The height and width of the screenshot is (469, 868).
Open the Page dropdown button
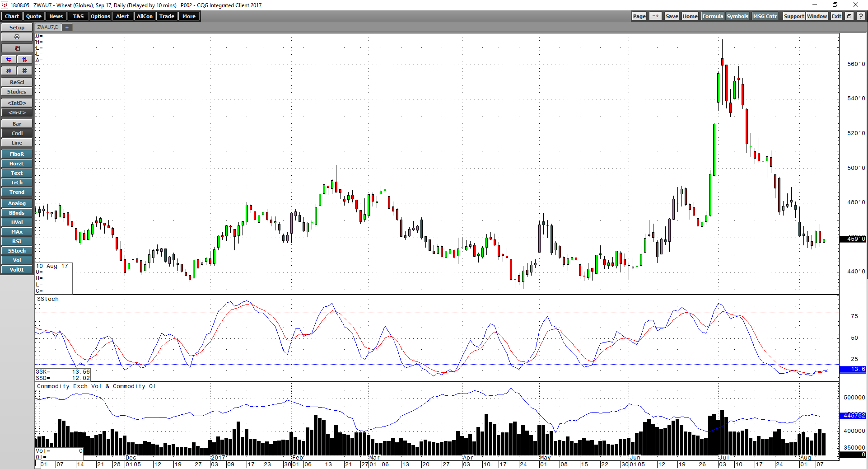pos(639,16)
